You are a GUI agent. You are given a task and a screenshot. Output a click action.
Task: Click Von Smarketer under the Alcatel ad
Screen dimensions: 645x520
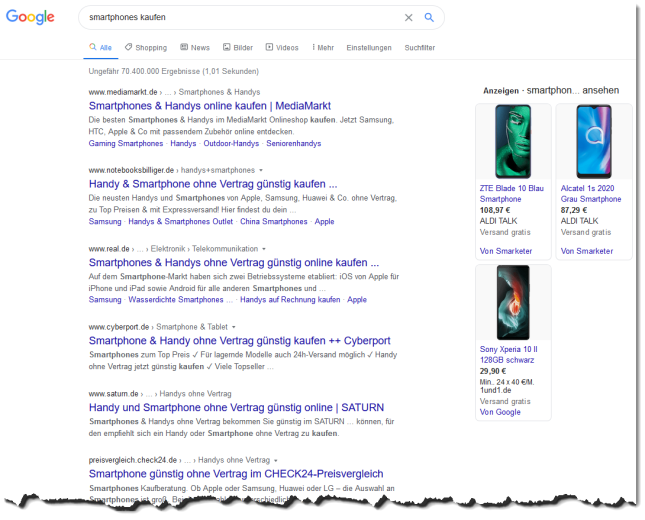(x=587, y=251)
